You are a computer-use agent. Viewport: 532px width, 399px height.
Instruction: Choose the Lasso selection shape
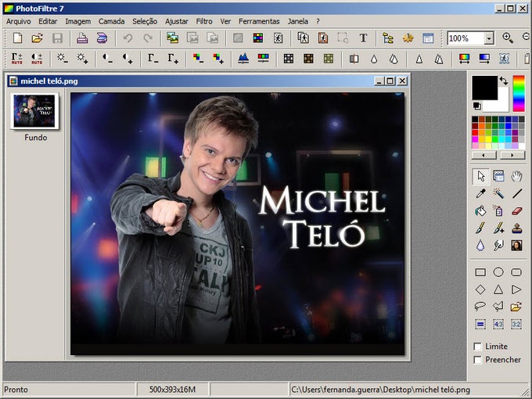tap(480, 307)
